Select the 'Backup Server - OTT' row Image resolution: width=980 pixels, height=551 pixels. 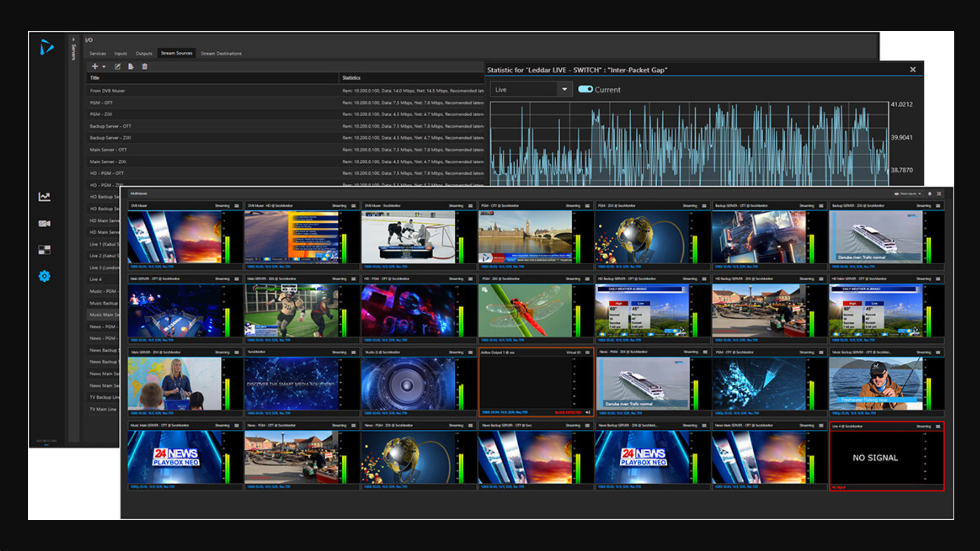[x=285, y=126]
